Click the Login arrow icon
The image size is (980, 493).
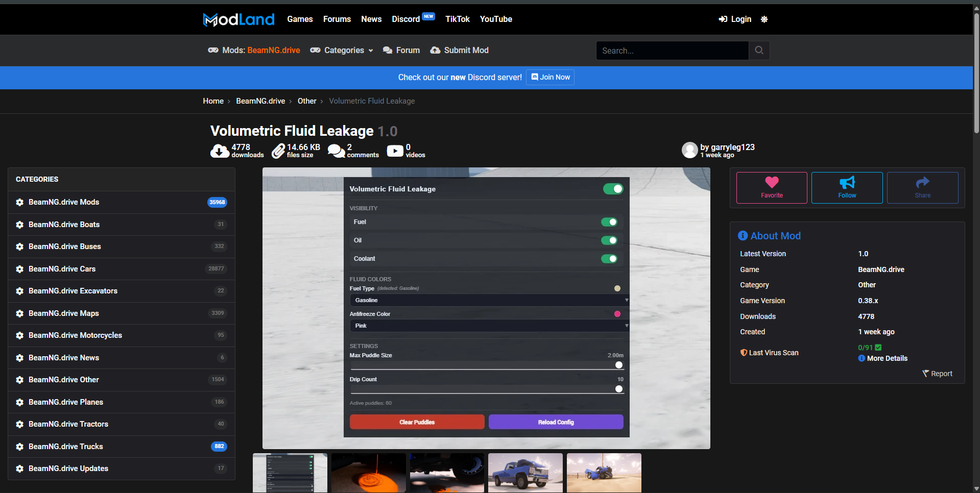click(723, 19)
